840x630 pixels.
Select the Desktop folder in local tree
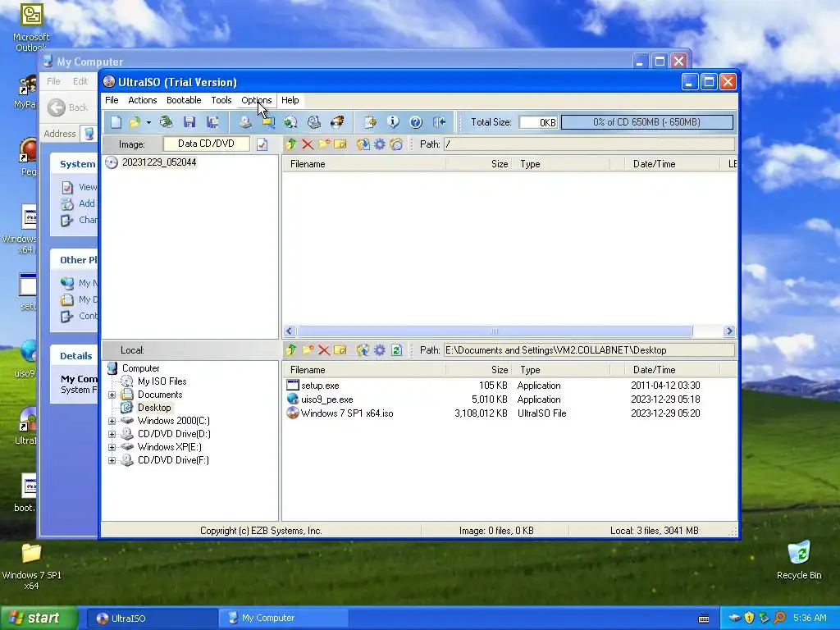click(154, 408)
